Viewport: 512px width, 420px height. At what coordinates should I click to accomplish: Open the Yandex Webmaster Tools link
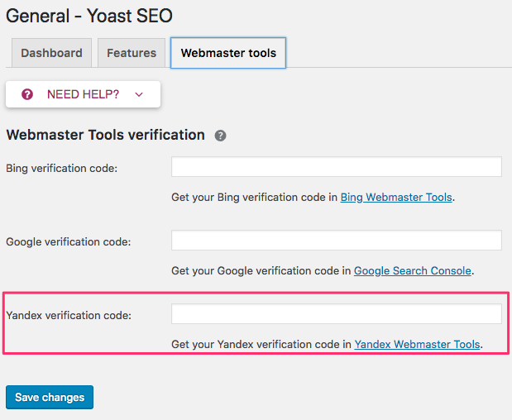tap(418, 344)
